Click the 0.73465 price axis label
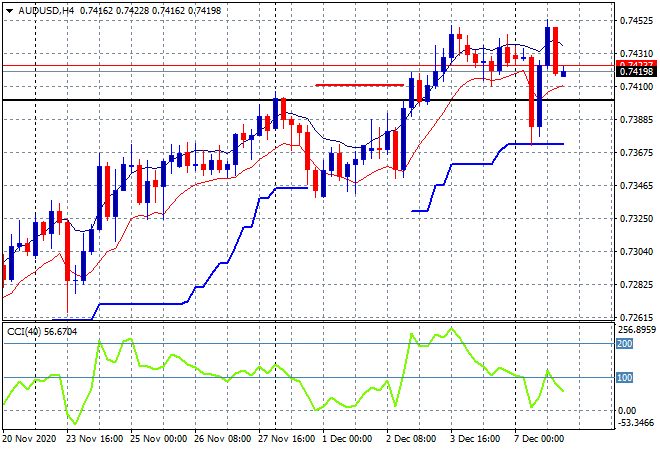The width and height of the screenshot is (660, 450). (x=636, y=185)
